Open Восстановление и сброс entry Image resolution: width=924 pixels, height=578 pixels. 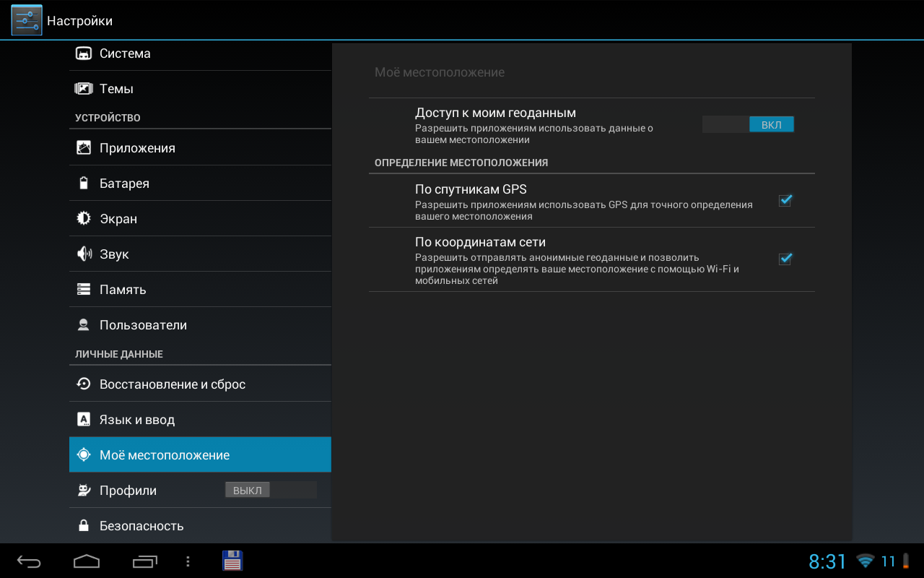200,384
